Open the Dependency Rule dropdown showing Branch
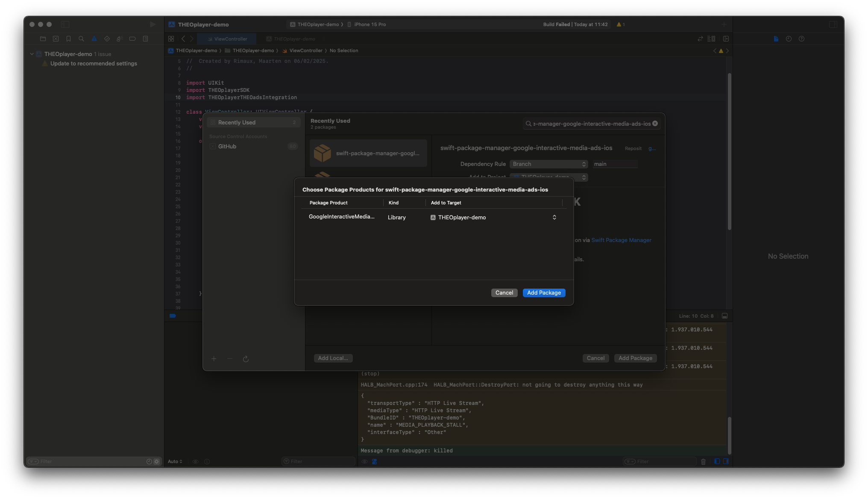The height and width of the screenshot is (499, 868). [x=548, y=164]
